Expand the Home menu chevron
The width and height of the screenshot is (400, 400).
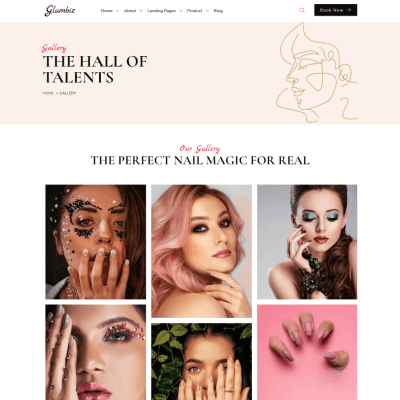click(117, 11)
